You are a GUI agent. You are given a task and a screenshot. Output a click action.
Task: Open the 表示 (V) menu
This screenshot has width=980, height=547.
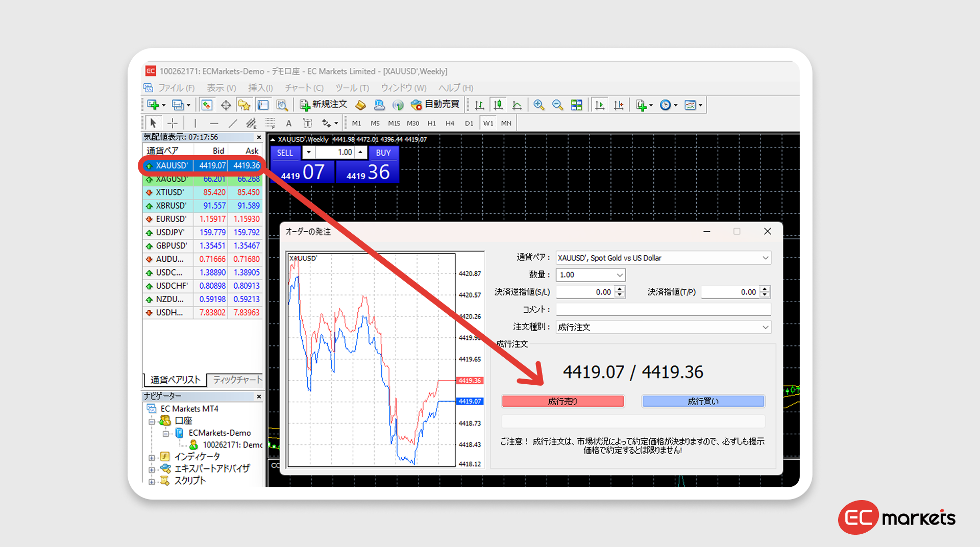[221, 88]
